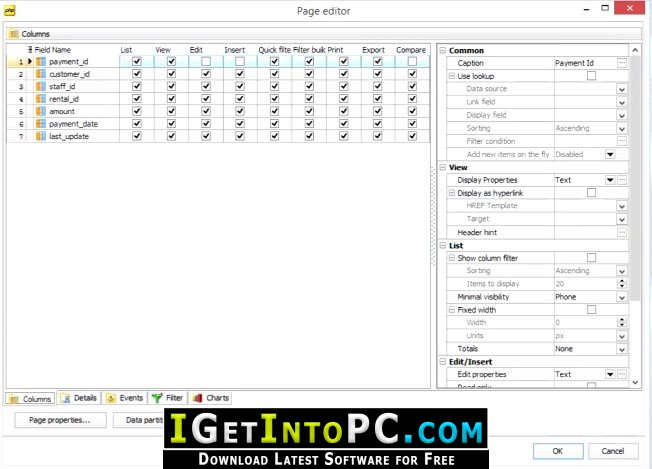
Task: Collapse the Common property group
Action: (443, 50)
